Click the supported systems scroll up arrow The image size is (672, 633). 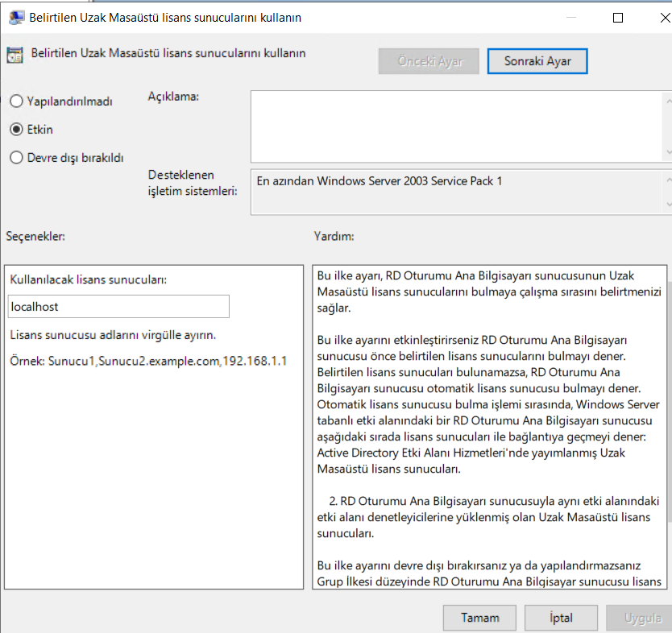(x=668, y=180)
